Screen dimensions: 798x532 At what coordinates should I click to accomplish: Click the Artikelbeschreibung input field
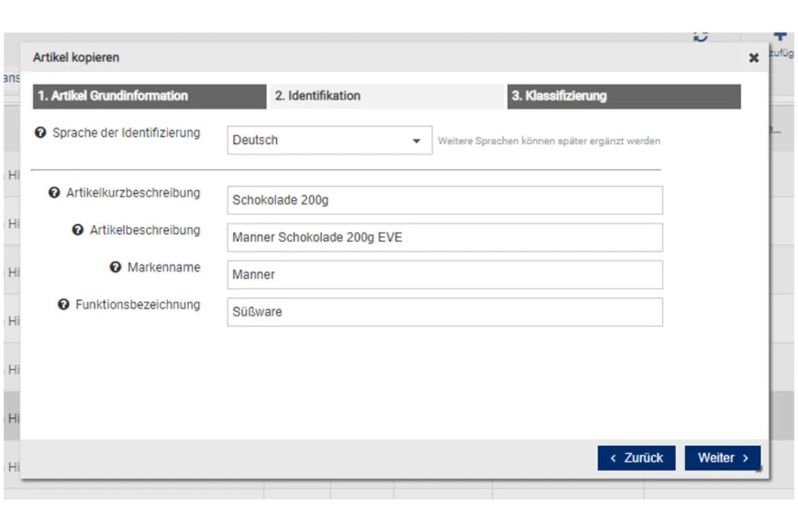(x=445, y=237)
